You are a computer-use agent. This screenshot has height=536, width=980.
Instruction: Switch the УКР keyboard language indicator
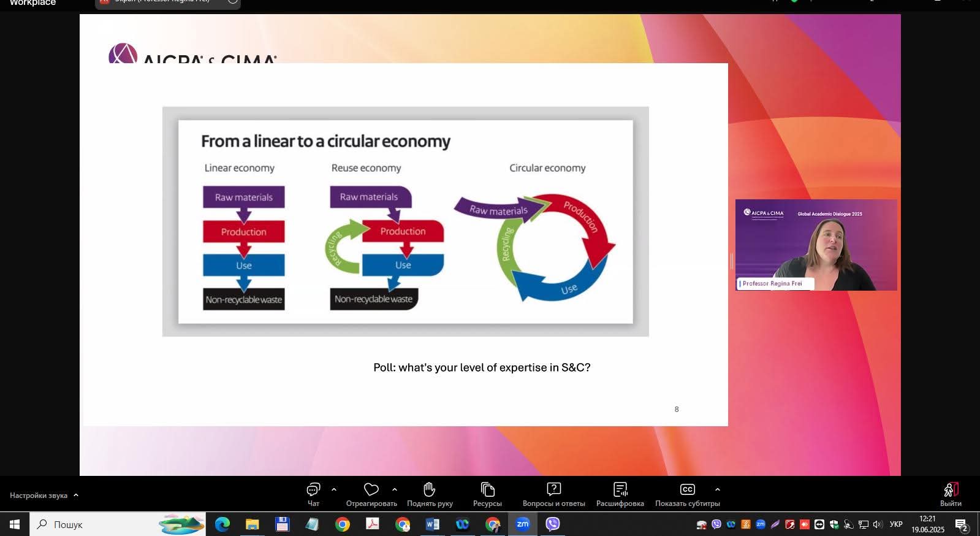pyautogui.click(x=896, y=524)
